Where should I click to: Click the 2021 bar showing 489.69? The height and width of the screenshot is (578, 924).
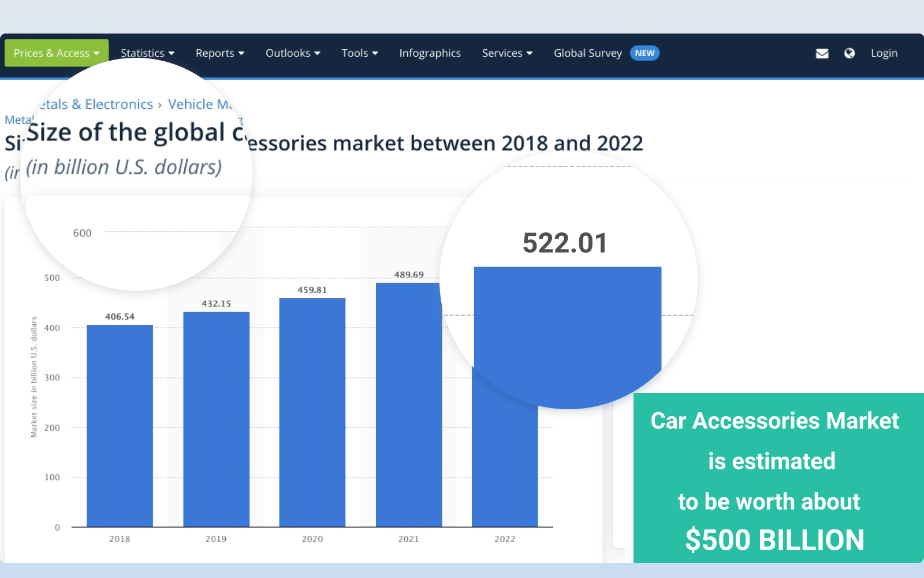(408, 405)
